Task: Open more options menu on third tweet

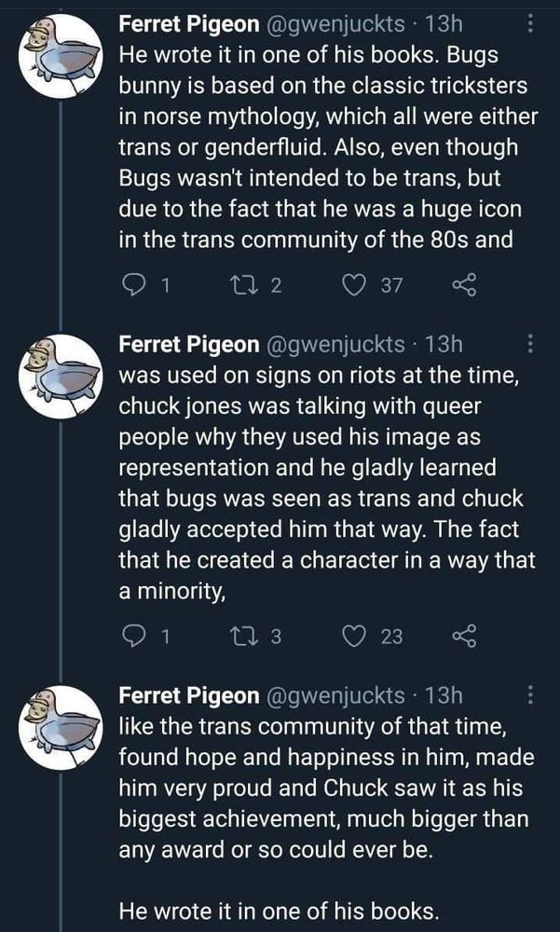Action: (530, 694)
